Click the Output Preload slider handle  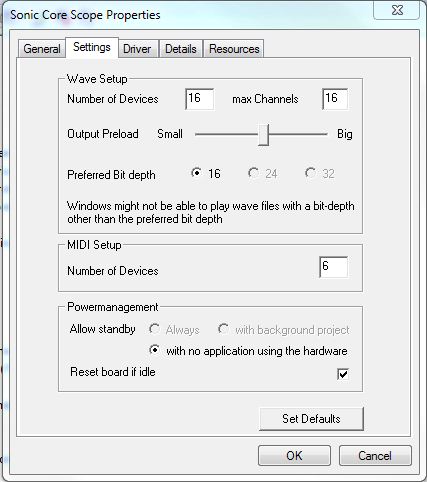coord(264,134)
